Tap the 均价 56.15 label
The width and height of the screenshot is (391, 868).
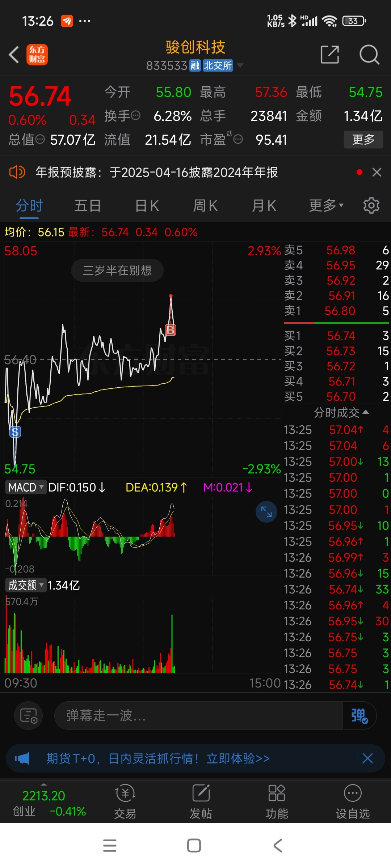(x=34, y=232)
